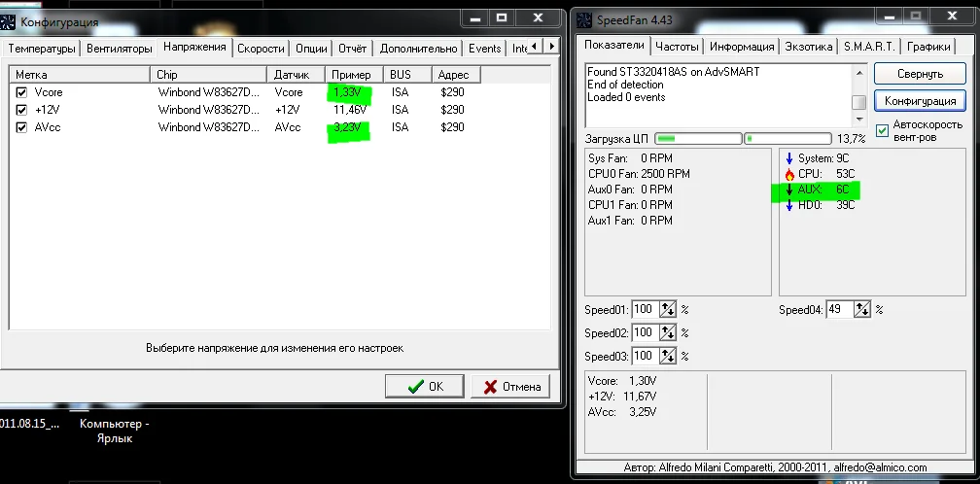Viewport: 980px width, 484px height.
Task: Click the log box scrollbar thumb
Action: coord(859,102)
